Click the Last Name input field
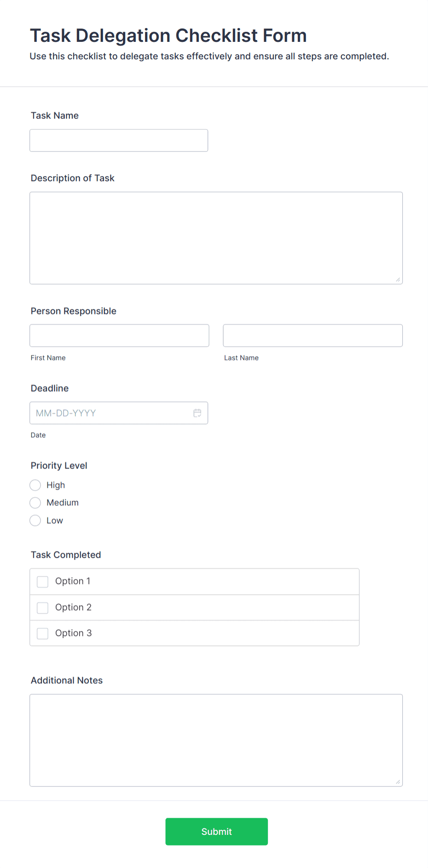Screen dimensions: 428x868 [312, 336]
